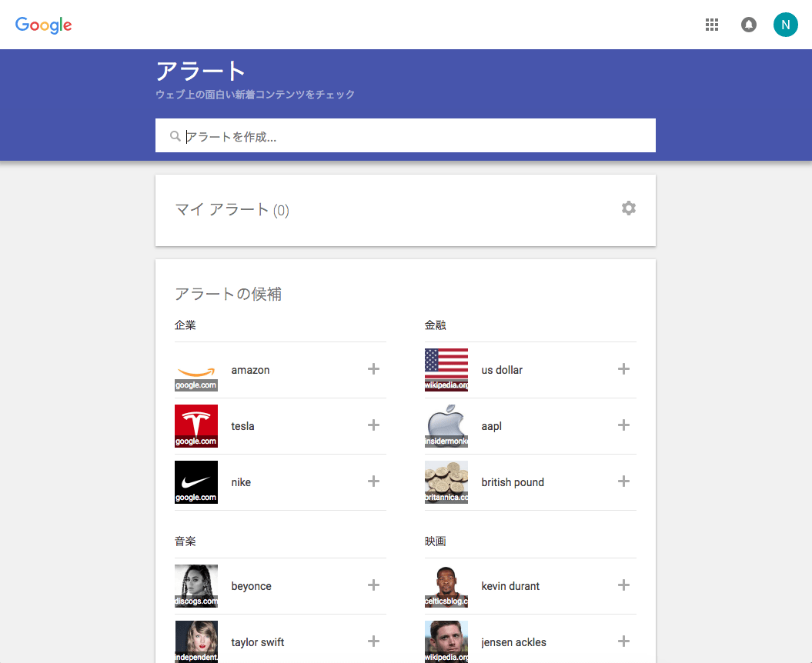Viewport: 812px width, 663px height.
Task: Add nike alert with plus icon
Action: [373, 481]
